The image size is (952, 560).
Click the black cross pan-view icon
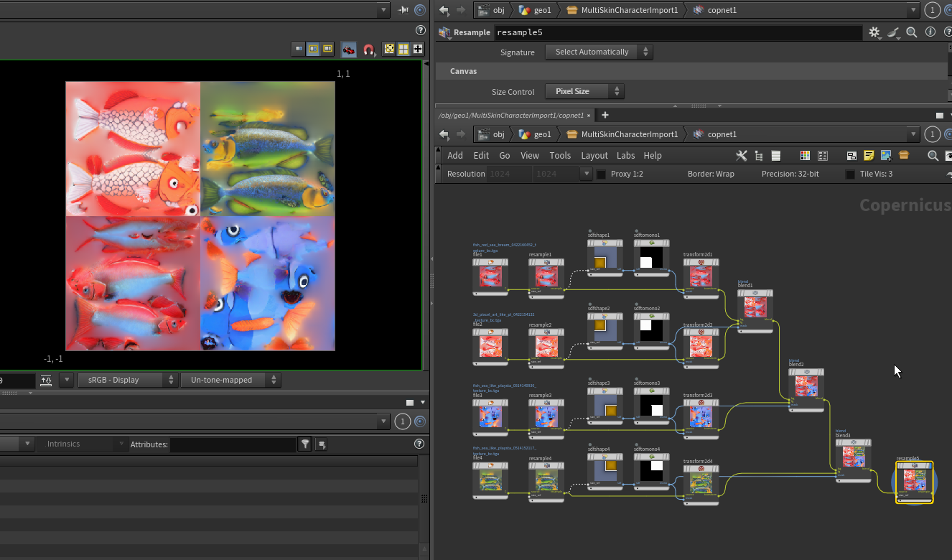[x=418, y=49]
